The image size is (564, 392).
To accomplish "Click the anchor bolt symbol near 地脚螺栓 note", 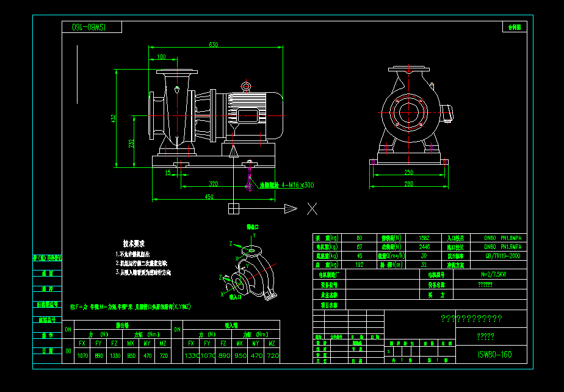I will click(x=249, y=185).
